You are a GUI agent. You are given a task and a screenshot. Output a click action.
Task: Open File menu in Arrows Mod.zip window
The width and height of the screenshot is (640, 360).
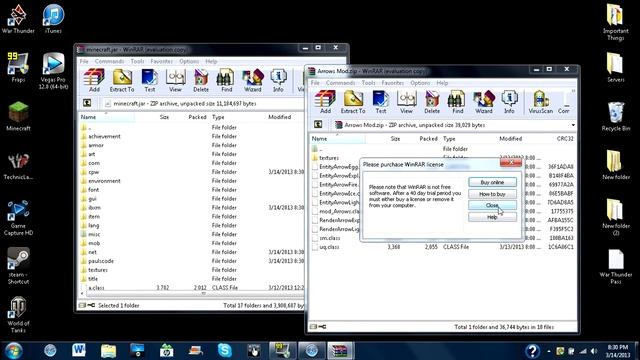(x=315, y=83)
